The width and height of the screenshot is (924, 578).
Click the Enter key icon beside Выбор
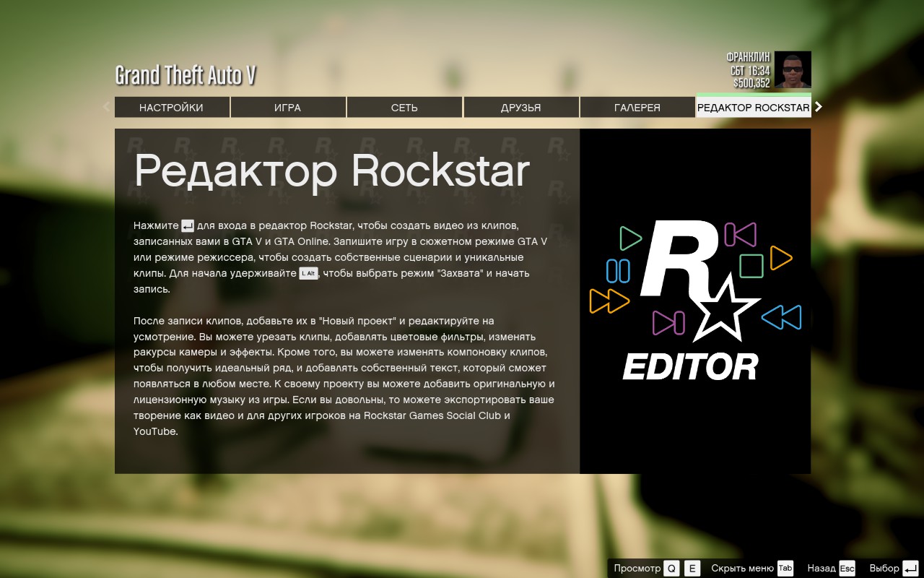[x=910, y=569]
